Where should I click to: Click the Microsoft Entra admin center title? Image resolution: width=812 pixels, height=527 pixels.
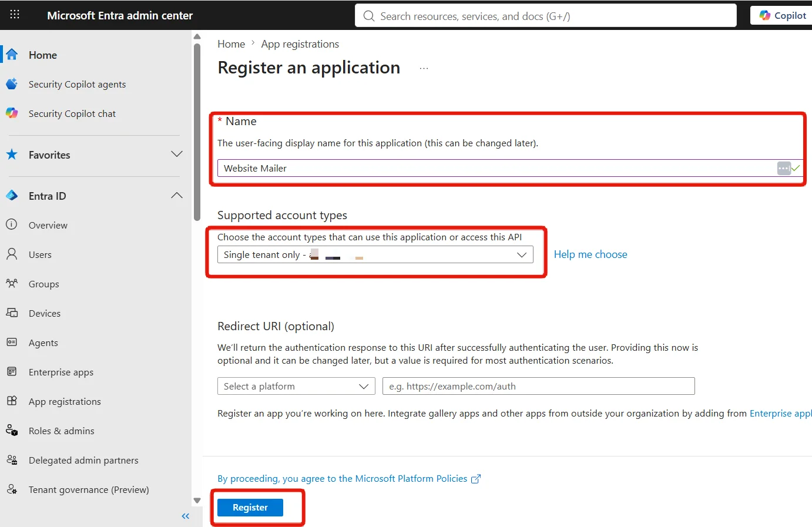pyautogui.click(x=120, y=15)
